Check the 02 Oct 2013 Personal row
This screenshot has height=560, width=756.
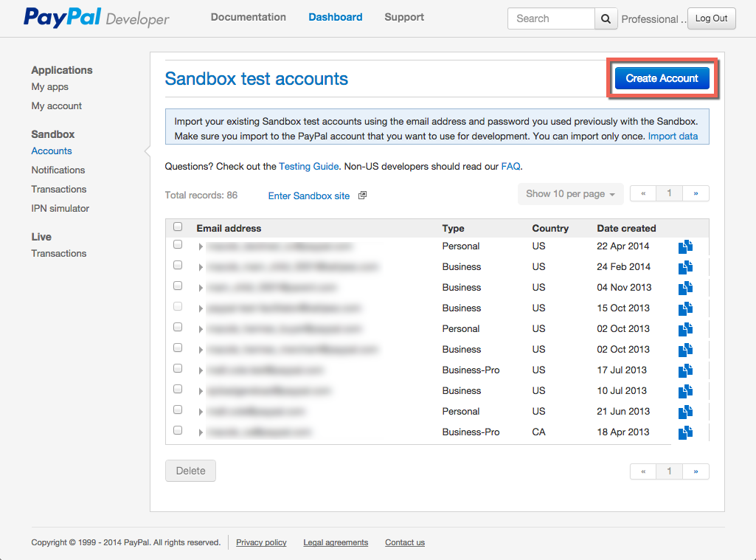(178, 327)
